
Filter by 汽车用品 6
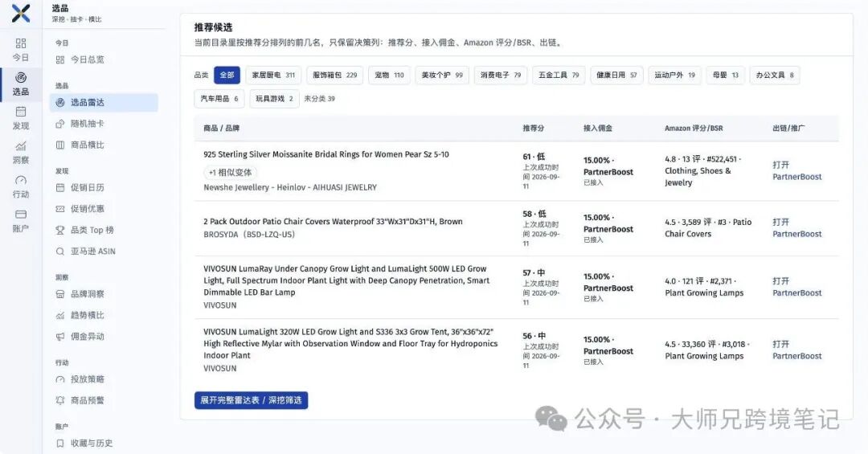pyautogui.click(x=219, y=99)
